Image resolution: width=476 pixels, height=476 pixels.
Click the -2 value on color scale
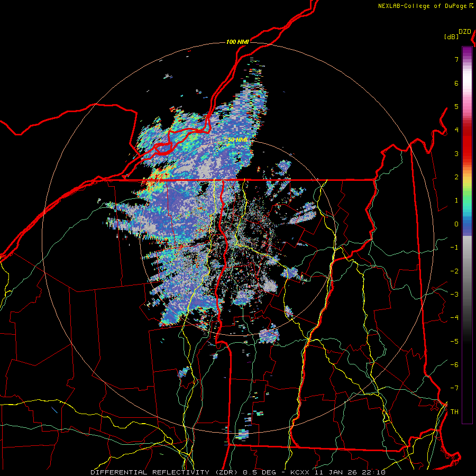[x=454, y=271]
